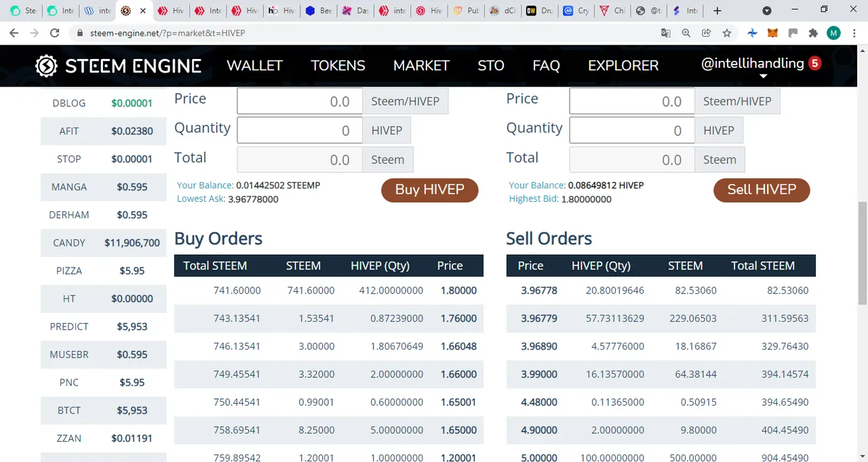Open the MetaMask fox extension
The image size is (868, 462).
772,33
